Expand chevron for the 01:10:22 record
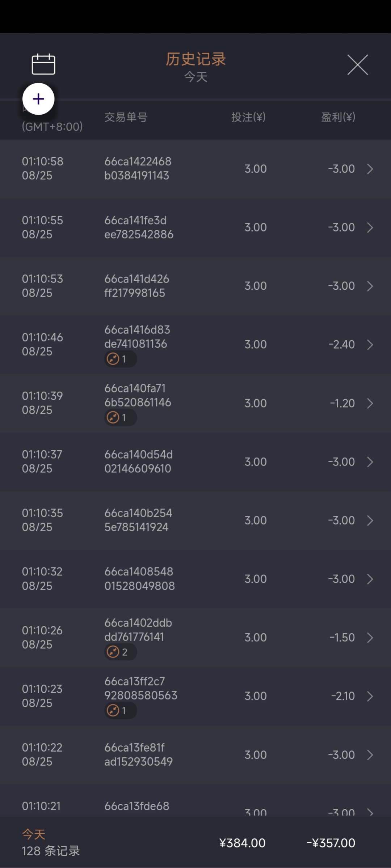The image size is (391, 868). click(370, 755)
